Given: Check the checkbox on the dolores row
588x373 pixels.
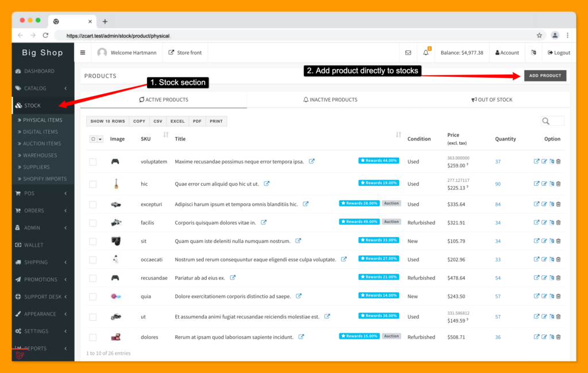Looking at the screenshot, I should 92,337.
